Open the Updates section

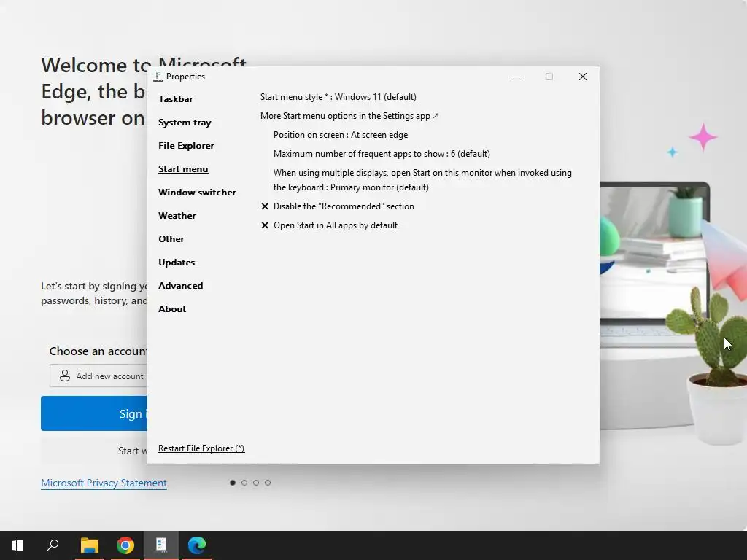(177, 262)
